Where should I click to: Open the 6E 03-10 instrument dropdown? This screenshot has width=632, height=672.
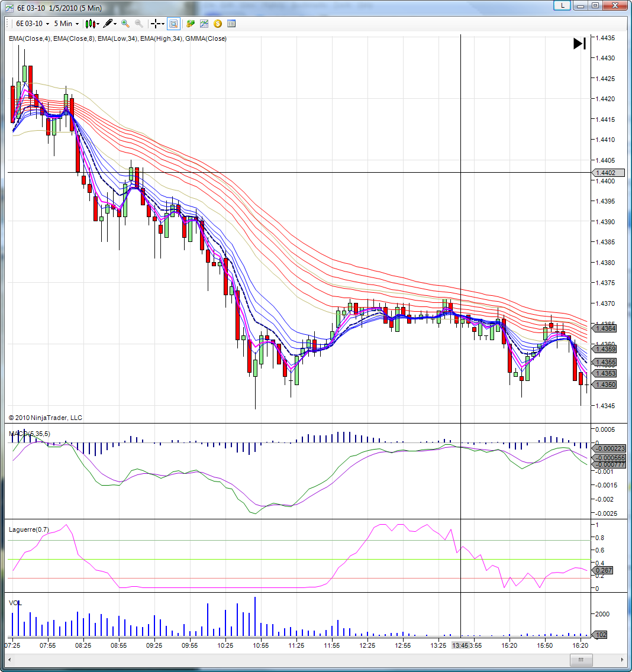point(33,24)
